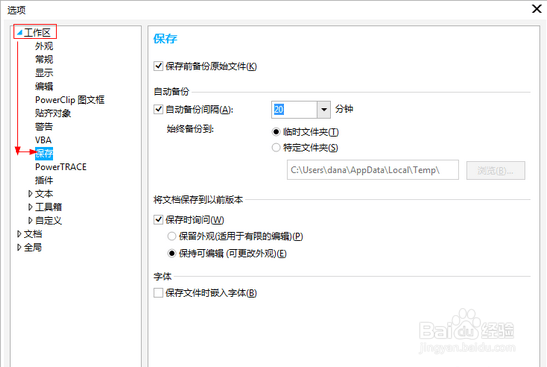Toggle 保存时询问 checkbox
The height and width of the screenshot is (367, 547).
pyautogui.click(x=158, y=219)
